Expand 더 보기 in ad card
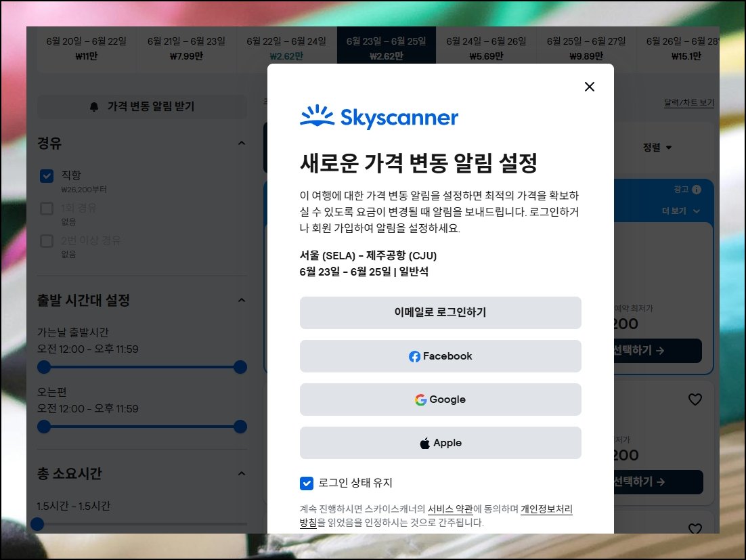The image size is (746, 560). 681,211
